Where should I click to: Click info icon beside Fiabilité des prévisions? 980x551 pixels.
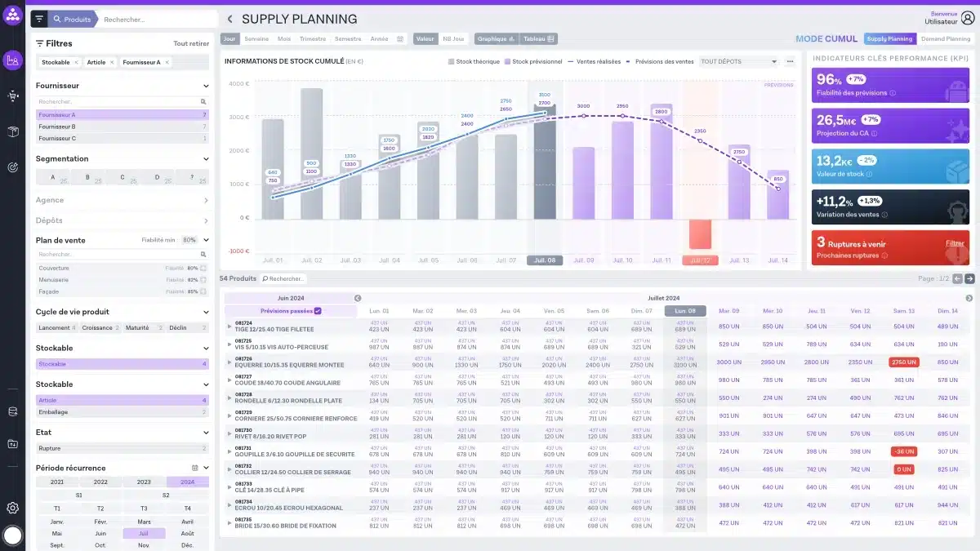point(893,93)
